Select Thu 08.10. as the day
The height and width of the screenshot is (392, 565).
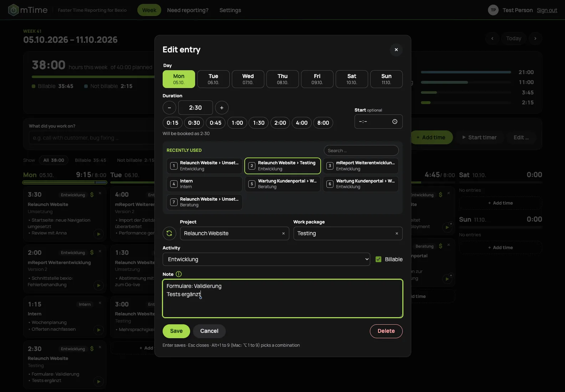(x=282, y=79)
